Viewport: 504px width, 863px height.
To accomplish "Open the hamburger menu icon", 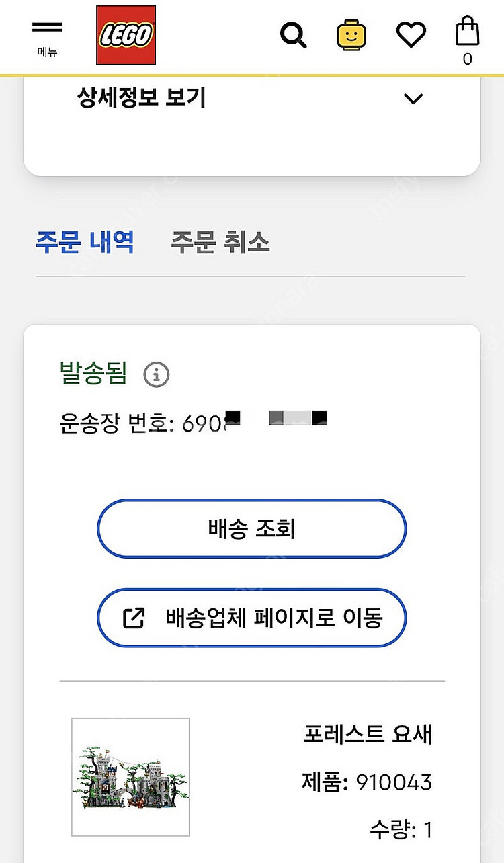I will point(46,28).
